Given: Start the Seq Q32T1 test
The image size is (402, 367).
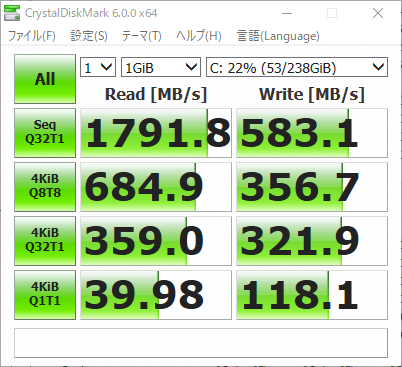Looking at the screenshot, I should tap(45, 133).
